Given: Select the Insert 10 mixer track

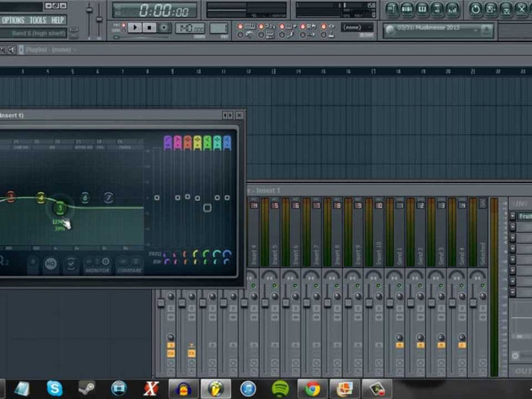Looking at the screenshot, I should pyautogui.click(x=379, y=232).
